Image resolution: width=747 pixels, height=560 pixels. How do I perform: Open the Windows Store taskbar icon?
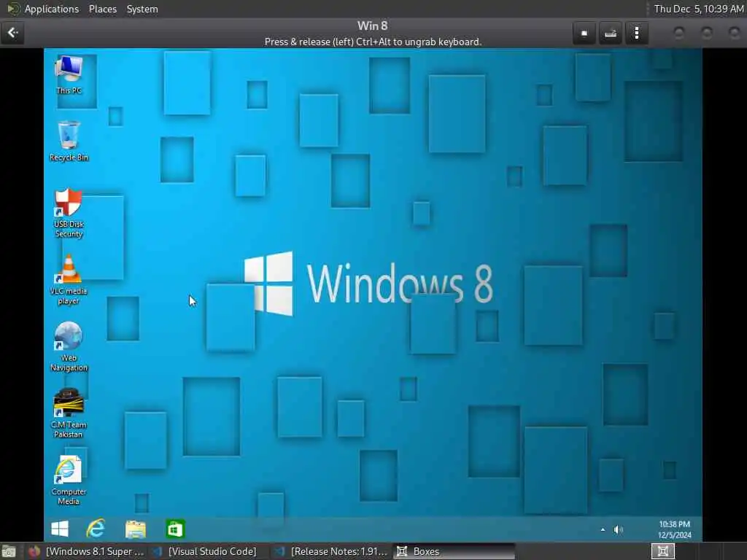click(175, 529)
